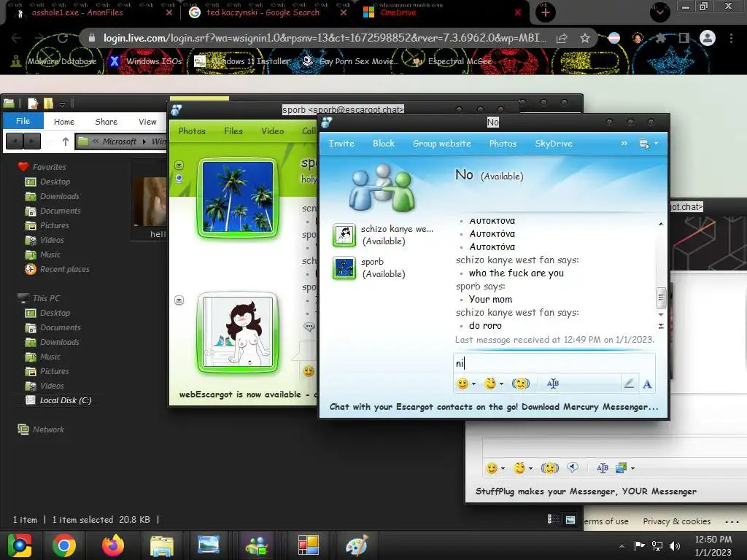Open Share ribbon tab in File Explorer
Viewport: 747px width, 560px height.
[x=107, y=122]
